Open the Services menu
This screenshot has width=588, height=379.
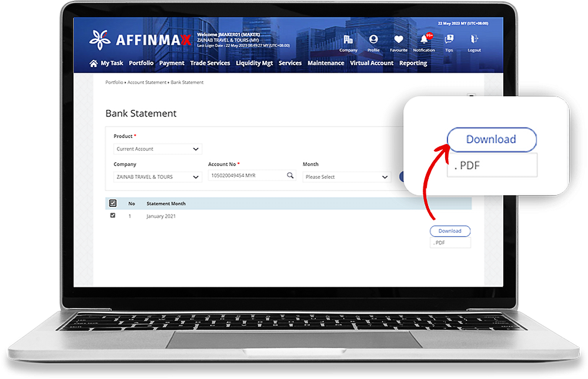tap(290, 63)
